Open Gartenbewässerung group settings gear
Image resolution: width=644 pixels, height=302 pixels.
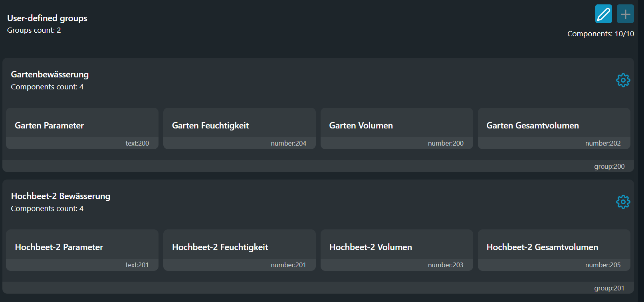click(x=623, y=80)
